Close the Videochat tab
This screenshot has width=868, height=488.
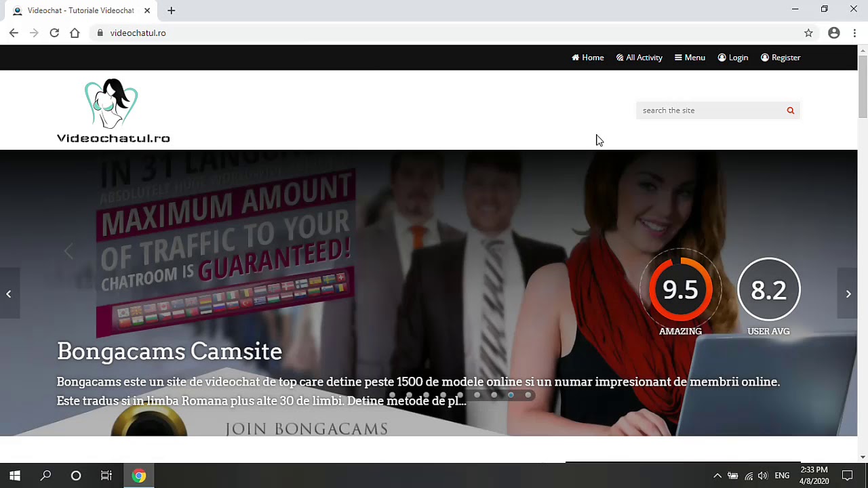[x=147, y=11]
